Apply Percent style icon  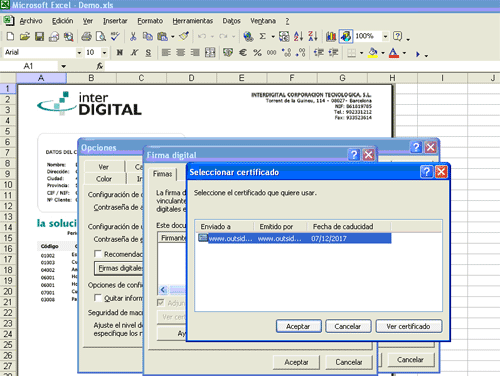point(257,52)
